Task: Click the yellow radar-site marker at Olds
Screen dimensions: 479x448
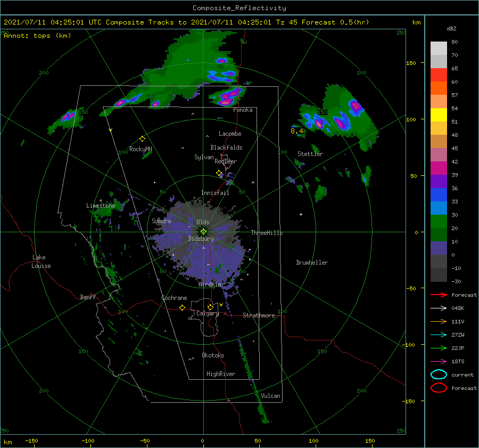Action: pyautogui.click(x=203, y=232)
